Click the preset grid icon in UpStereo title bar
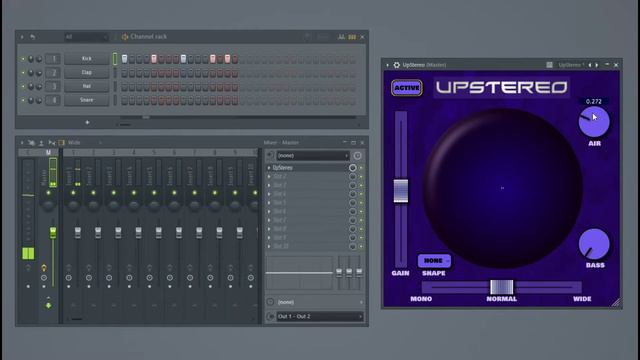The image size is (640, 360). coord(549,65)
